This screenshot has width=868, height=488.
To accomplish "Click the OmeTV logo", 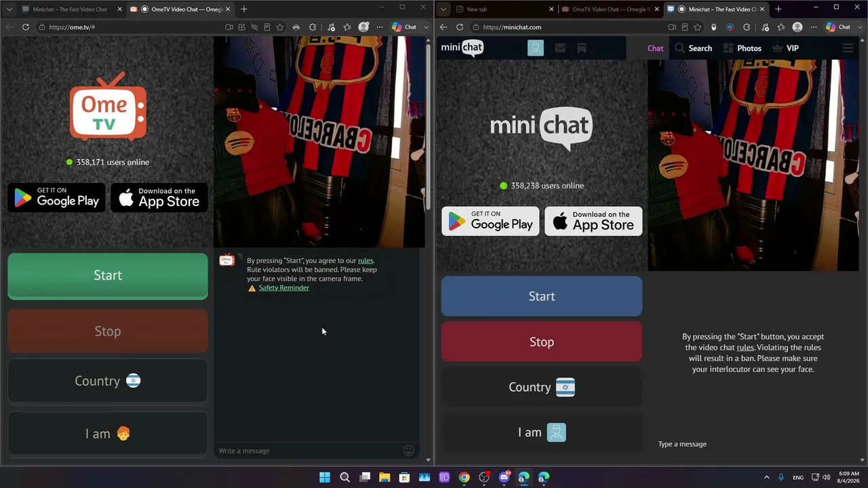I will pos(108,106).
